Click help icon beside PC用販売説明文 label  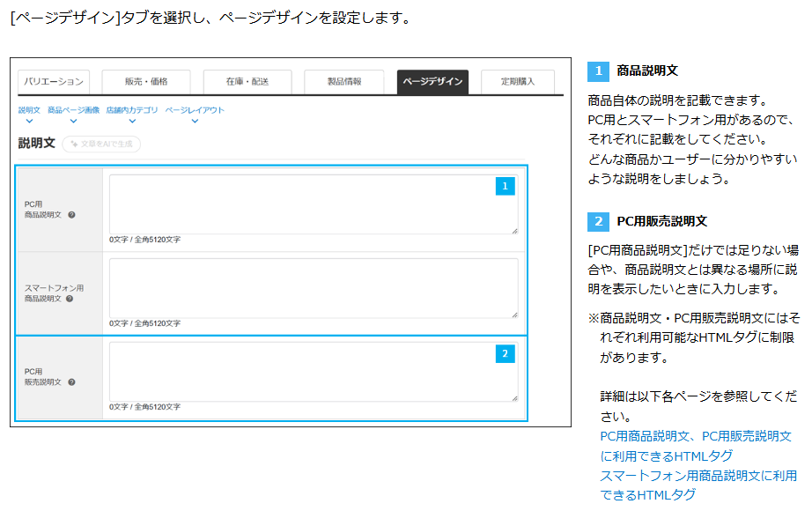(x=71, y=382)
